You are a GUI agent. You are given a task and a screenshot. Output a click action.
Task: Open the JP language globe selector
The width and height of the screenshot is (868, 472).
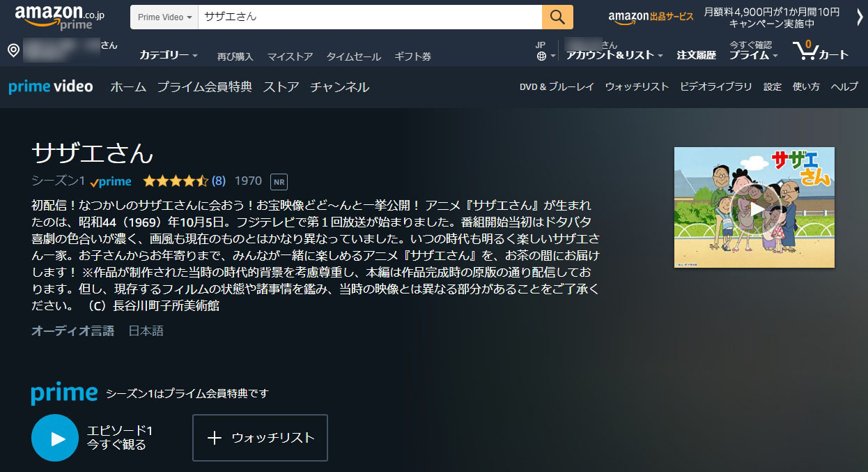tap(545, 51)
